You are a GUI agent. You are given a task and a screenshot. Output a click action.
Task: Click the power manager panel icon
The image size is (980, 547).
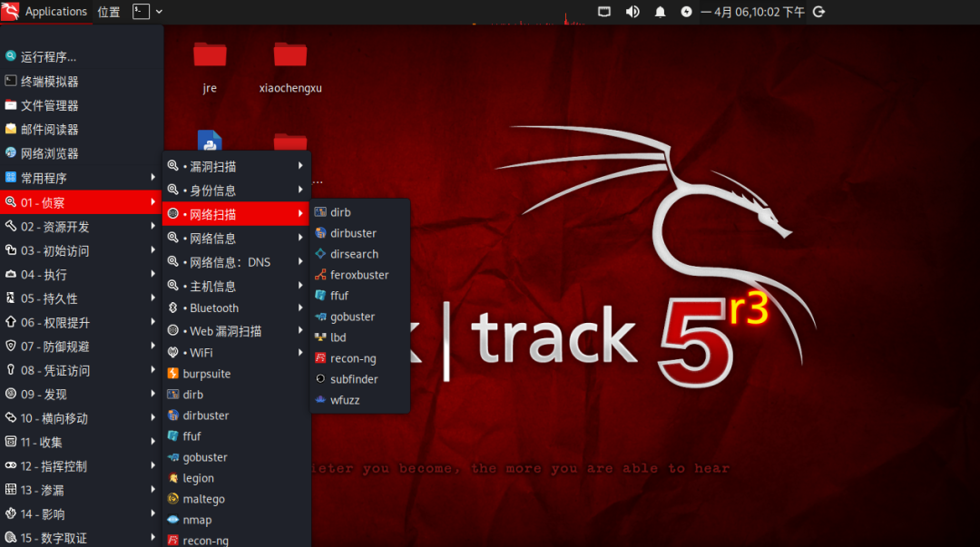686,12
